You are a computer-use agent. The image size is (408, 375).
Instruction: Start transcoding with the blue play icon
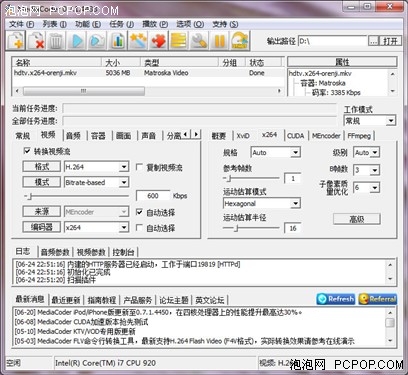pos(76,40)
